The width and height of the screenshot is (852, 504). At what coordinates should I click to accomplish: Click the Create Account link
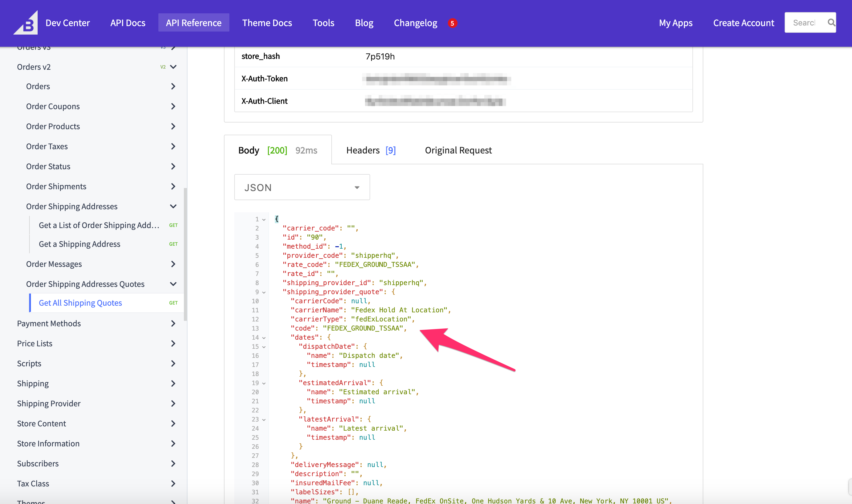(x=743, y=23)
